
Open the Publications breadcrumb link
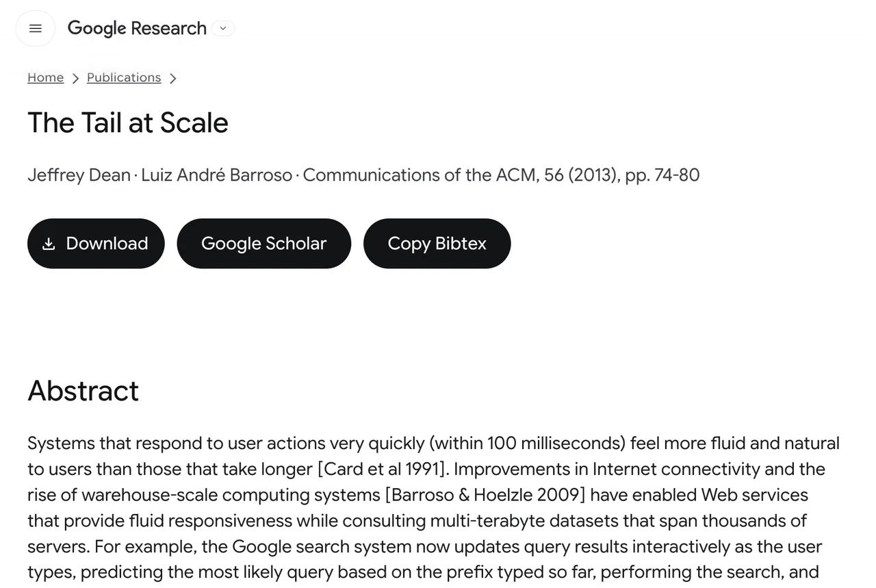[x=124, y=77]
